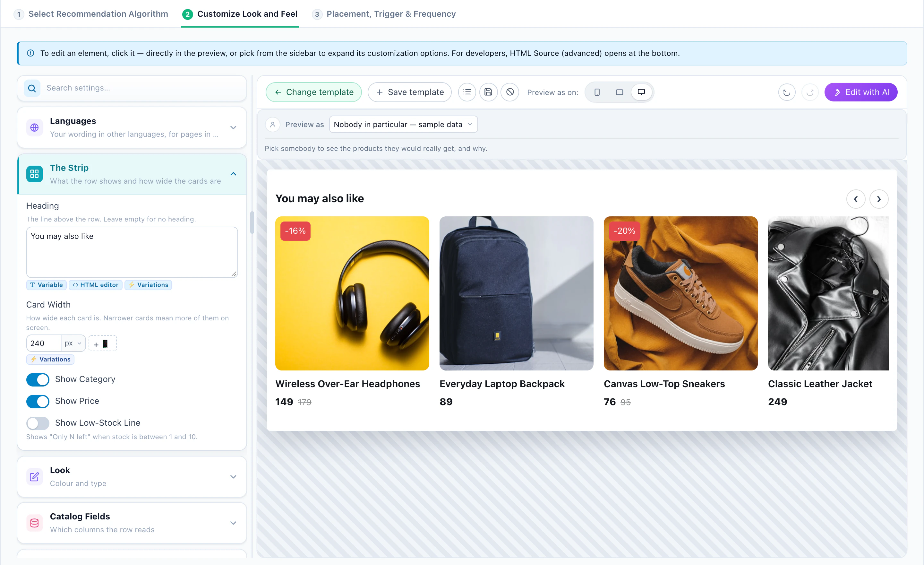Toggle Show Category switch
Image resolution: width=924 pixels, height=565 pixels.
click(38, 379)
